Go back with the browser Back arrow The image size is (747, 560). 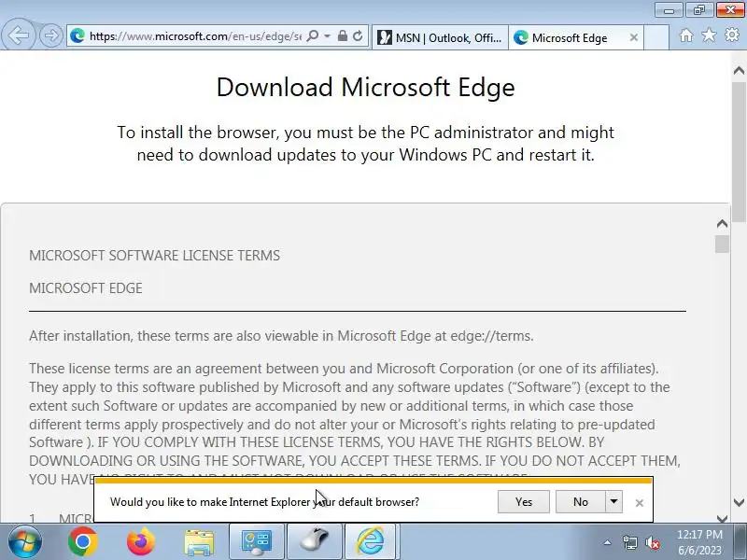coord(18,35)
